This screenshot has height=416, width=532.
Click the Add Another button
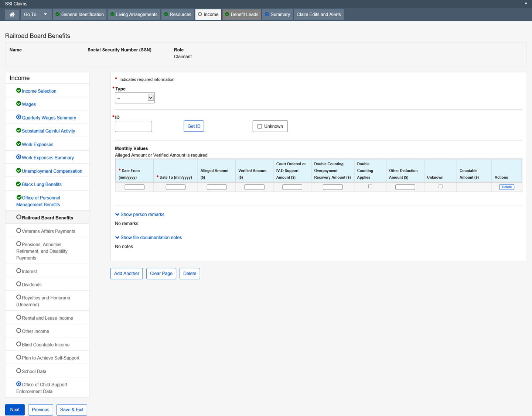point(126,274)
